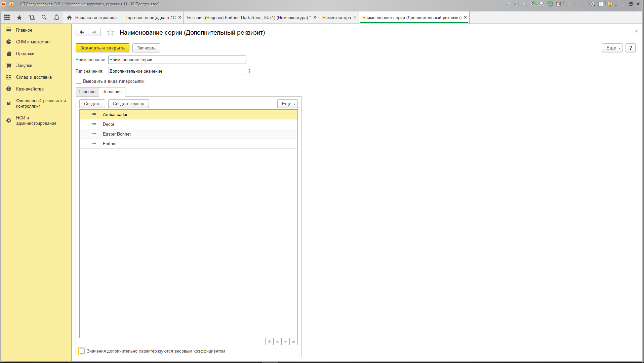The width and height of the screenshot is (644, 363).
Task: Switch to the Главное tab
Action: click(87, 92)
